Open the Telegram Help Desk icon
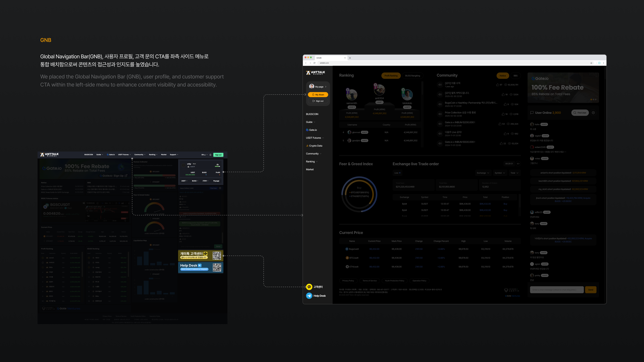The width and height of the screenshot is (644, 362). pos(309,296)
